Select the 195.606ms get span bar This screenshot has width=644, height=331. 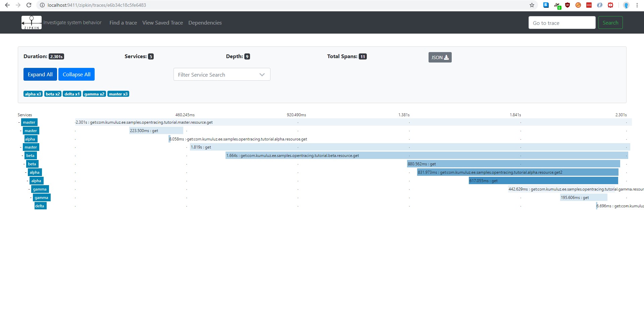click(x=584, y=198)
